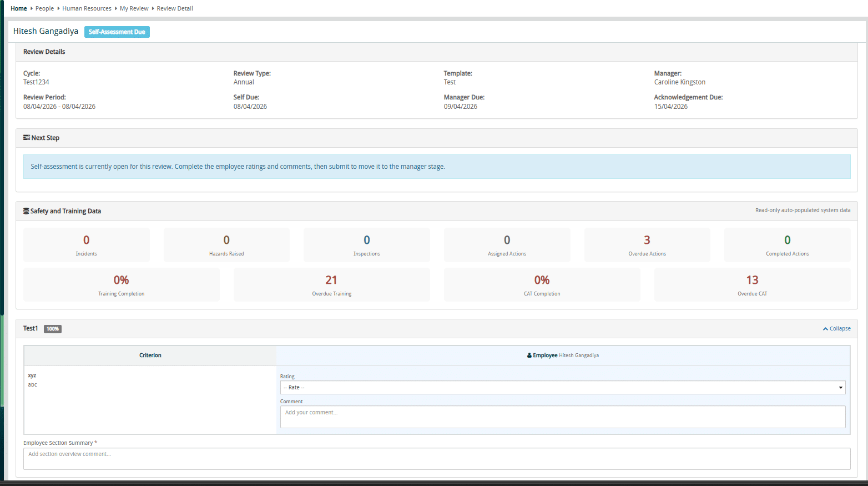The height and width of the screenshot is (486, 868).
Task: Open Human Resources breadcrumb
Action: tap(87, 8)
